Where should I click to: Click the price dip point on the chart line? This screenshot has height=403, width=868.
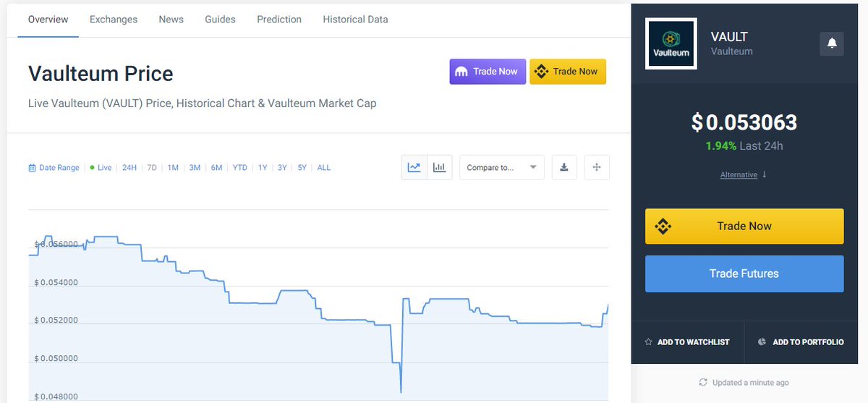[x=401, y=391]
